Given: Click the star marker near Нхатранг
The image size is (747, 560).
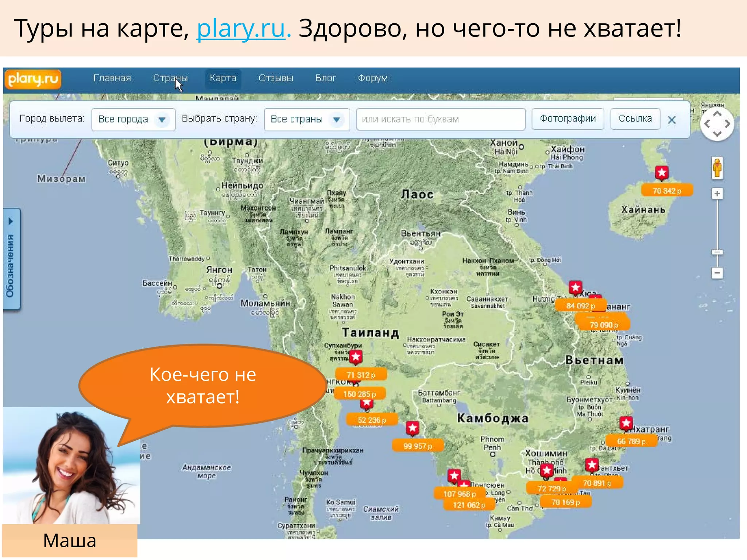Looking at the screenshot, I should point(626,423).
